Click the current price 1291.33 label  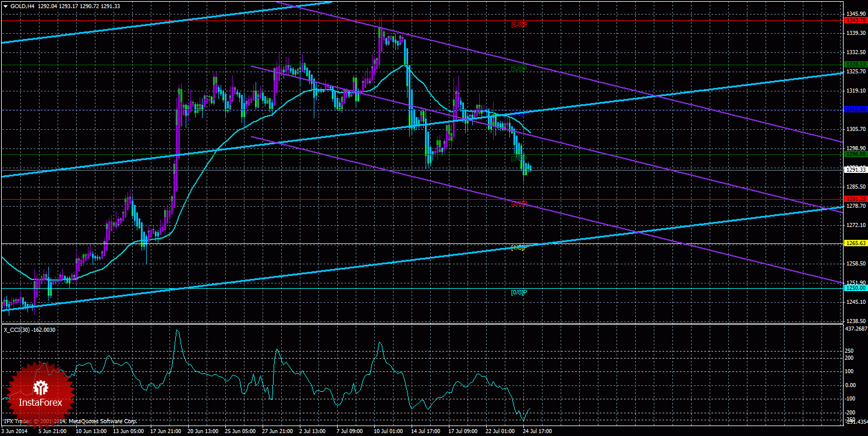856,169
